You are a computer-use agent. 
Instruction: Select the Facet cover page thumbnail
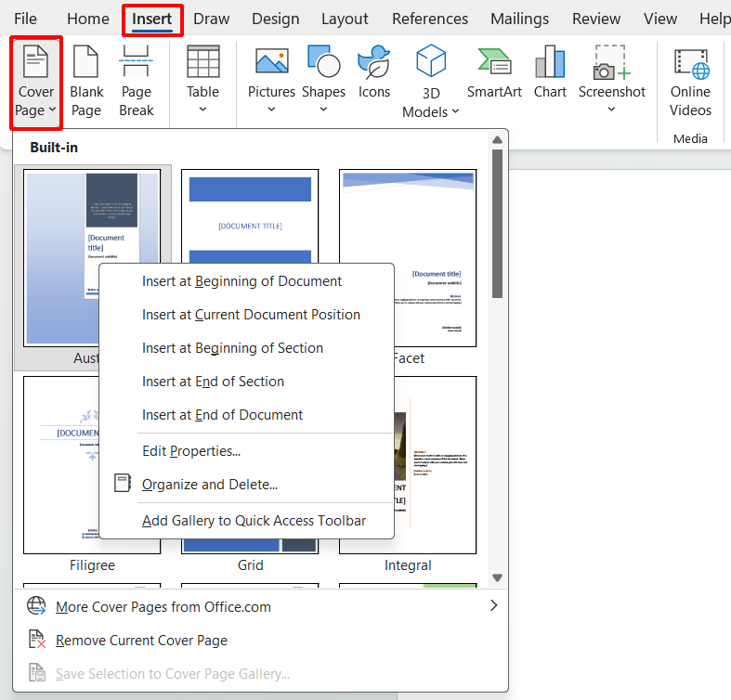tap(408, 258)
